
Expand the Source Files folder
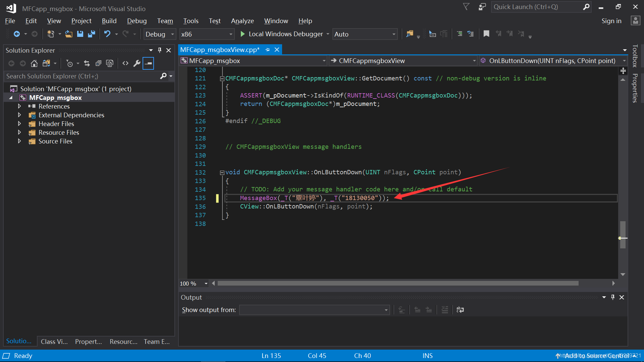click(19, 141)
